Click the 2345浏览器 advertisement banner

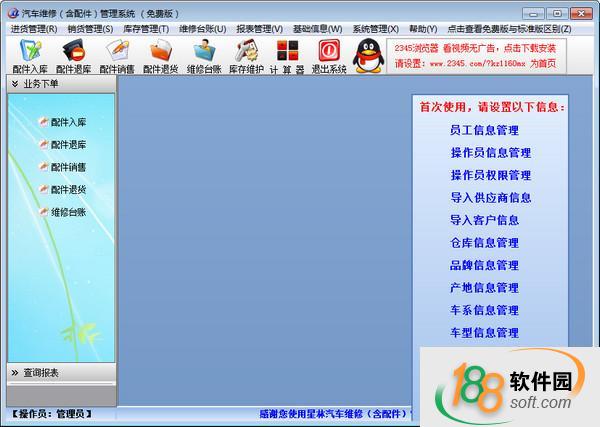pyautogui.click(x=489, y=54)
